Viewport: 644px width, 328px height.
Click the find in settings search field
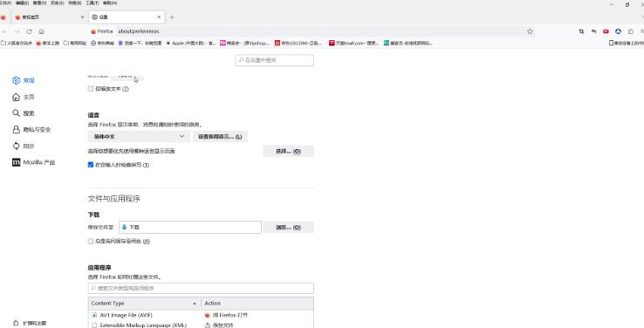pyautogui.click(x=274, y=60)
